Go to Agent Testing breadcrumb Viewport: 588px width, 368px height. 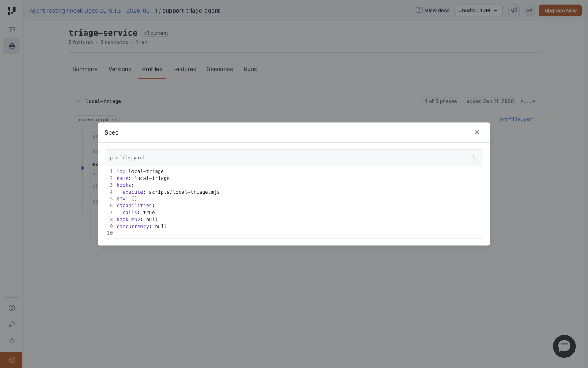click(x=47, y=11)
